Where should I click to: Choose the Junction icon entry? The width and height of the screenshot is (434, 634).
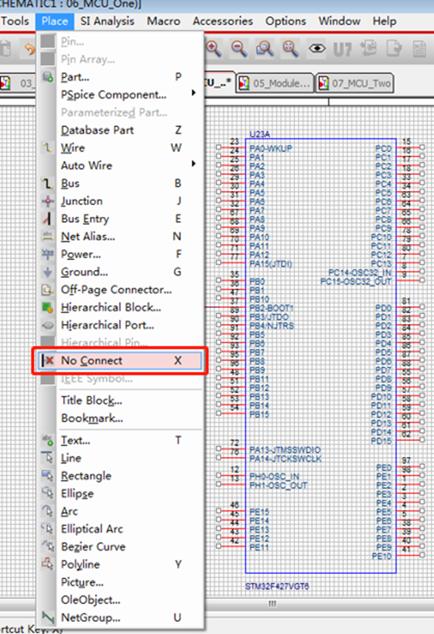48,201
